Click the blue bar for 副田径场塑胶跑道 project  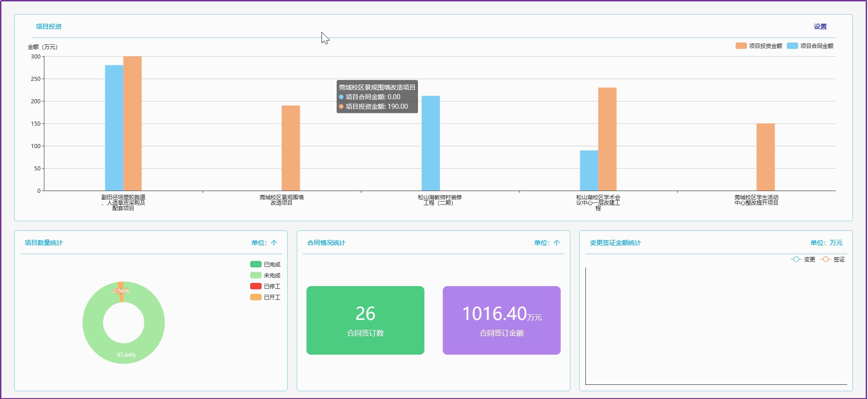click(114, 128)
